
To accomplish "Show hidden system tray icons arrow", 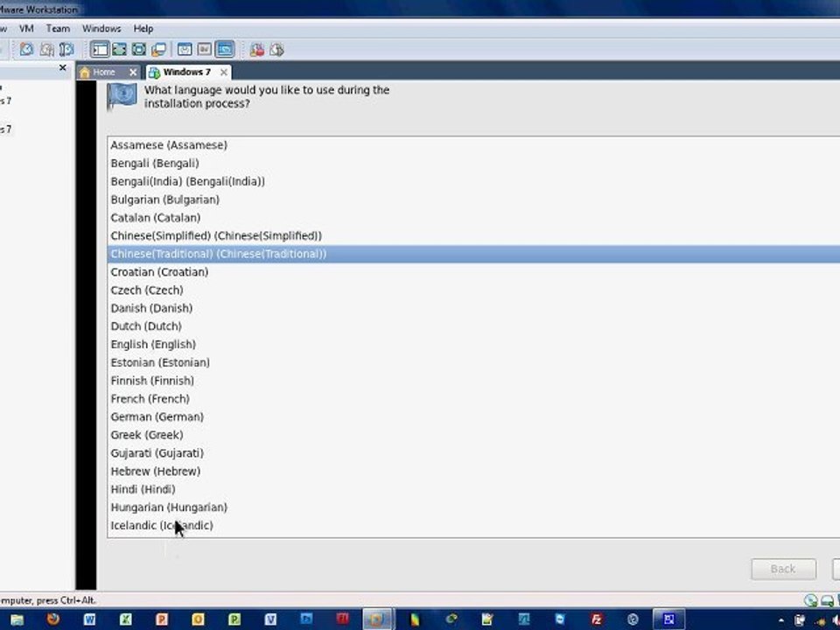I will (780, 620).
